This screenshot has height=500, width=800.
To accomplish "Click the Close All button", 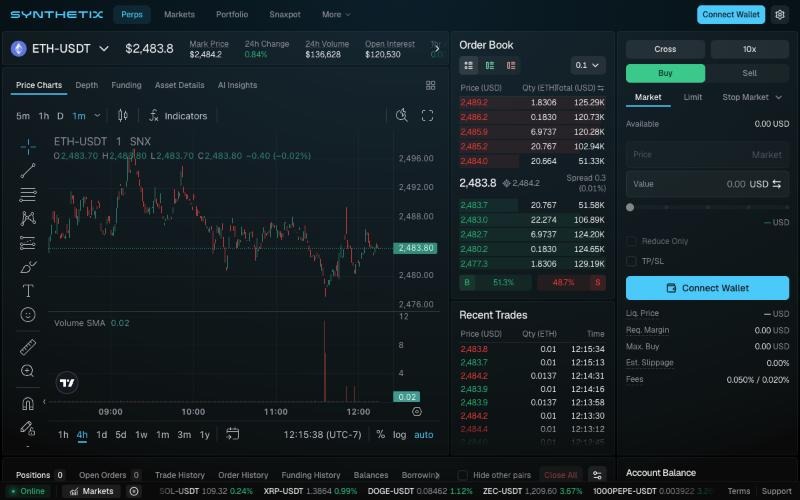I will [561, 475].
